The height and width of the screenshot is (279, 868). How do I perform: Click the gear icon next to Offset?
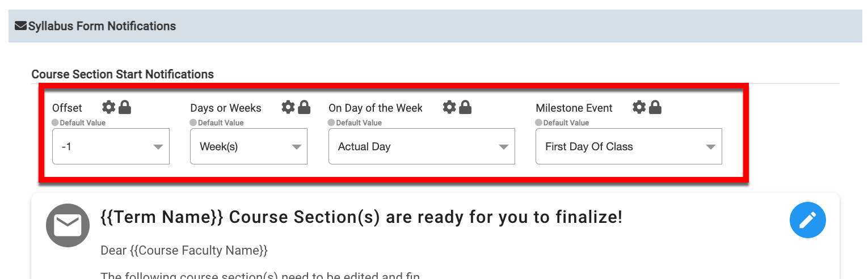108,107
